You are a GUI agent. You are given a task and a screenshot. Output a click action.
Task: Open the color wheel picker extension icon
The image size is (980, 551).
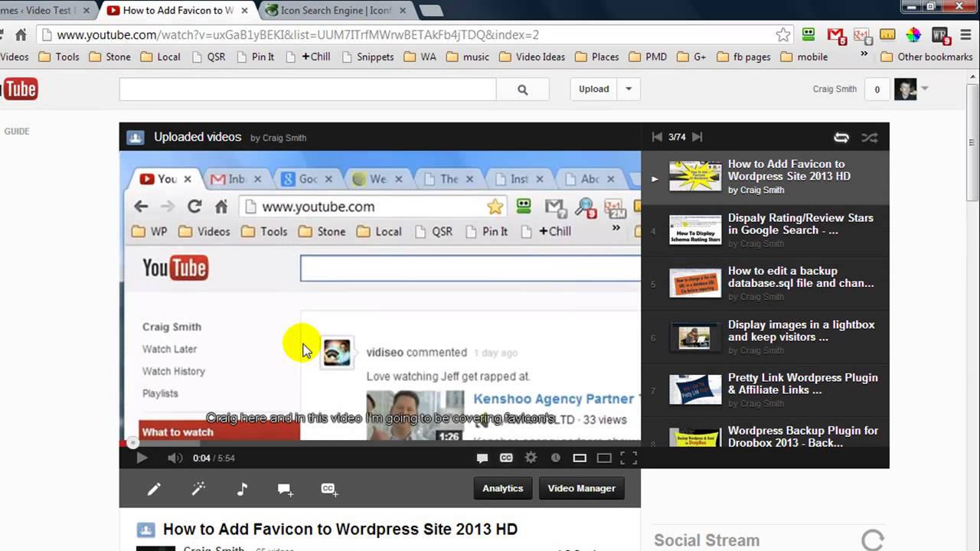(913, 35)
